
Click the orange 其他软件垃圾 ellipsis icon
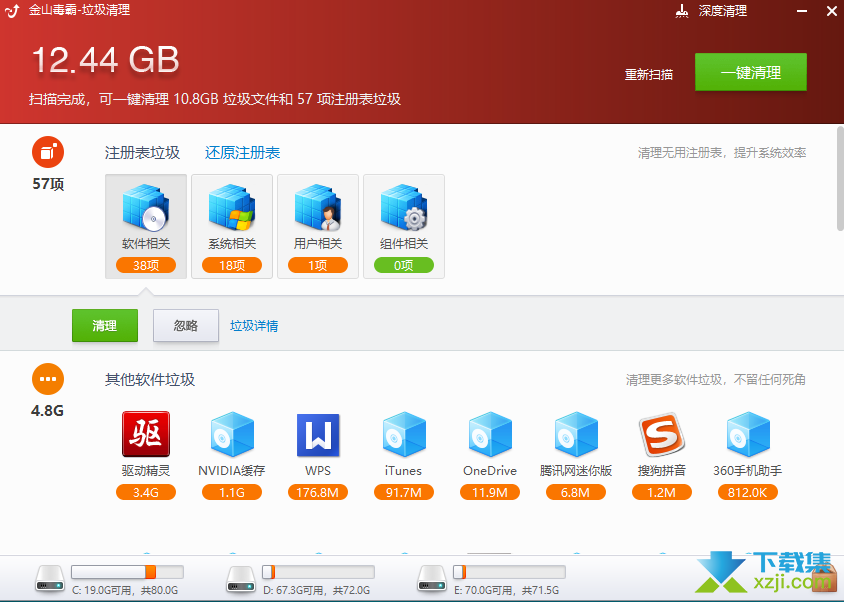point(48,379)
